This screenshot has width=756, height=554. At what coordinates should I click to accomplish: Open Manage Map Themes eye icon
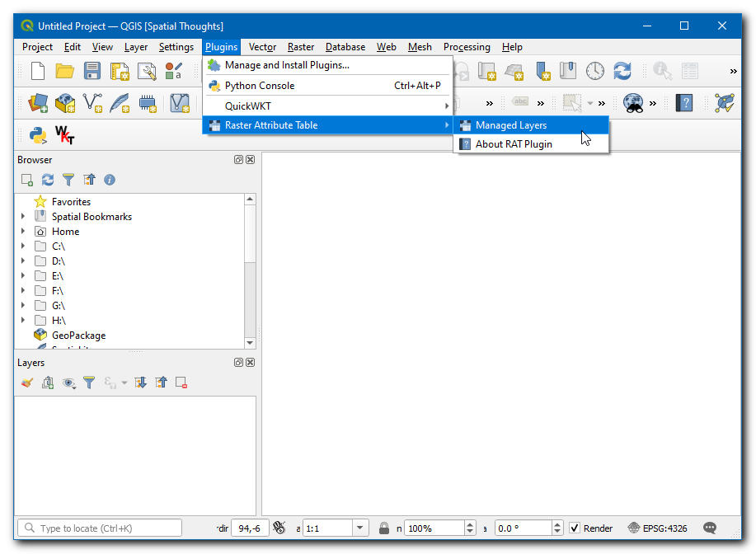coord(68,383)
